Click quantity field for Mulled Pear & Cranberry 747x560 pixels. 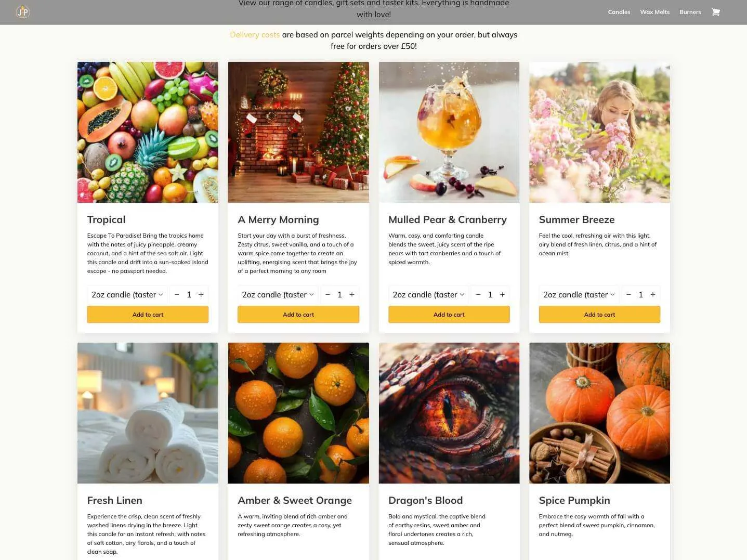[x=490, y=294]
